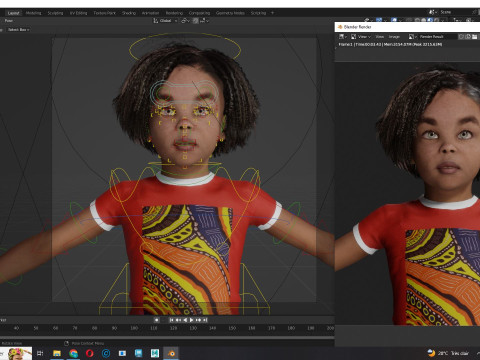Open the Pose menu in the viewport header
Viewport: 480px width, 360px height.
[x=9, y=21]
